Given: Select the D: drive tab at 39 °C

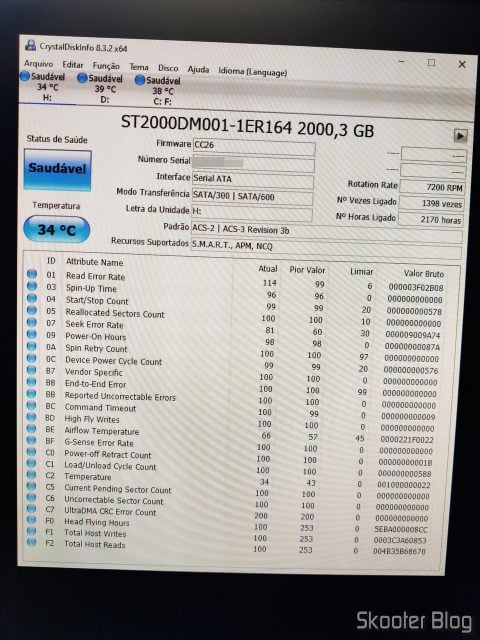Looking at the screenshot, I should pyautogui.click(x=100, y=89).
